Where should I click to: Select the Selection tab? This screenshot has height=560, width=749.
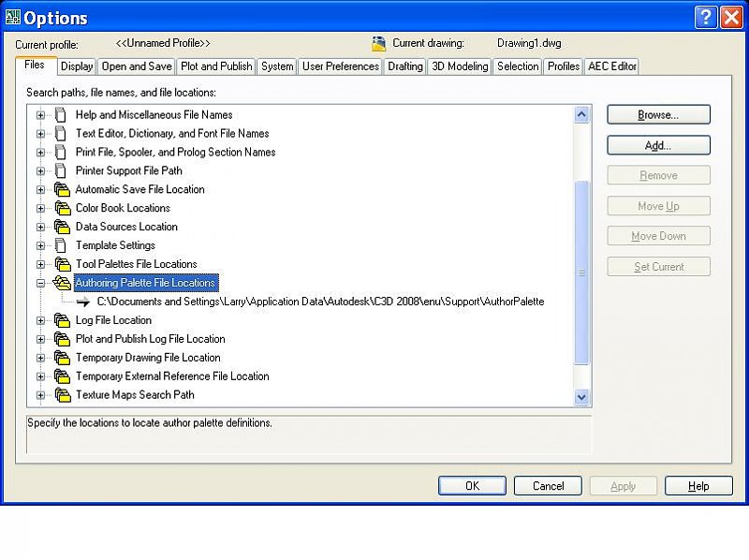518,66
